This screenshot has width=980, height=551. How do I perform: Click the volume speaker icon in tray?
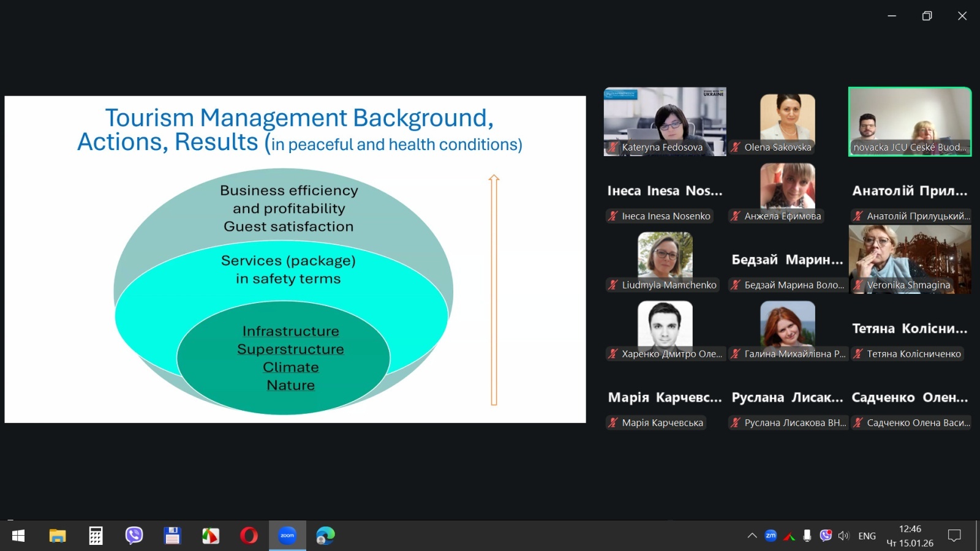[x=843, y=536]
